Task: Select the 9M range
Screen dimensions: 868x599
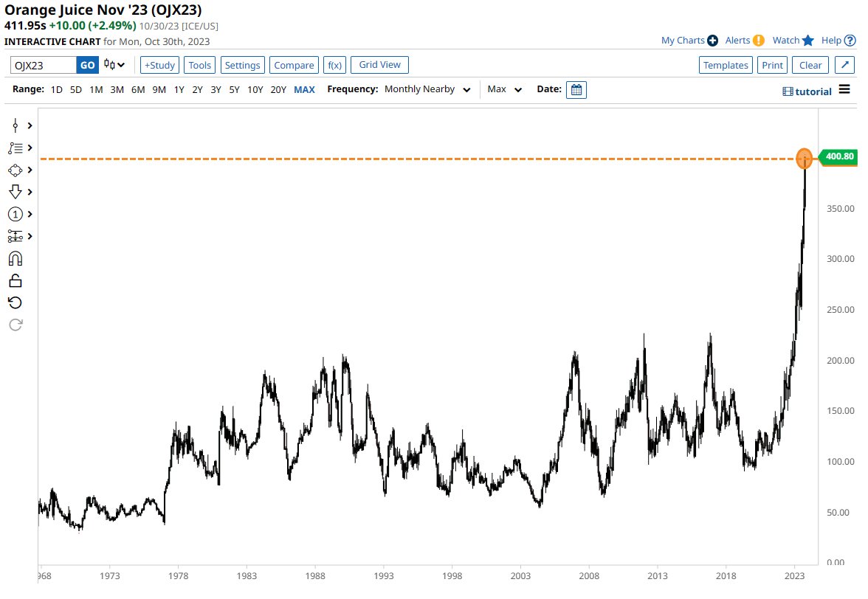Action: (x=159, y=89)
